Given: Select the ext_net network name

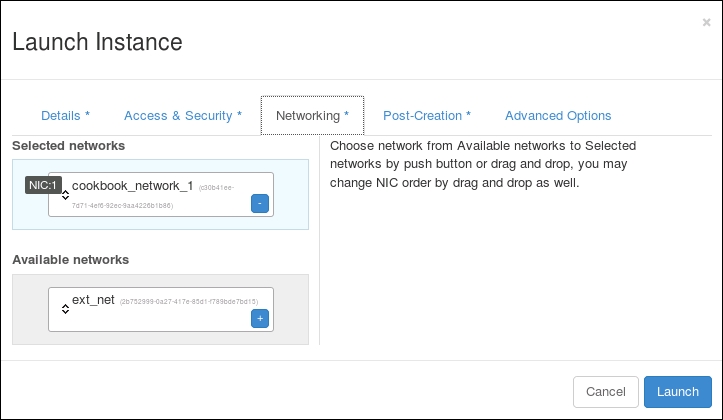Looking at the screenshot, I should point(93,300).
